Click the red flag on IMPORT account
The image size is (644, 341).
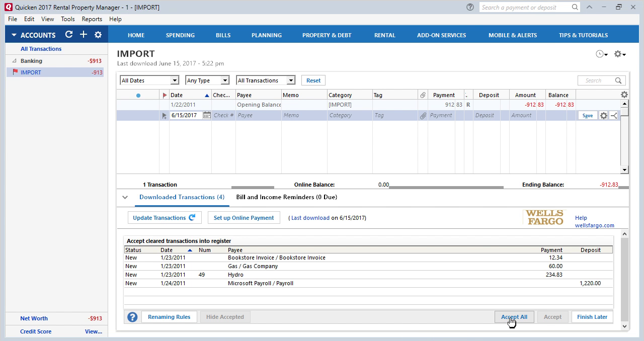pyautogui.click(x=15, y=72)
